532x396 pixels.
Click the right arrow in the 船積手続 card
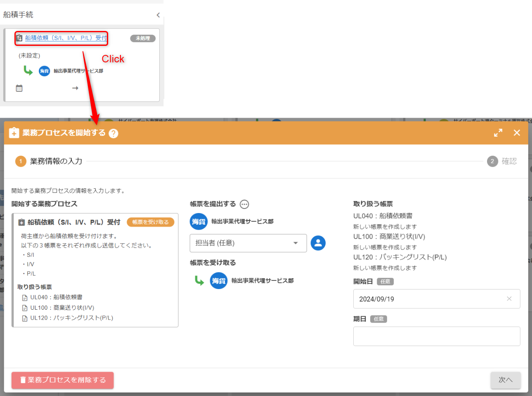tap(75, 88)
